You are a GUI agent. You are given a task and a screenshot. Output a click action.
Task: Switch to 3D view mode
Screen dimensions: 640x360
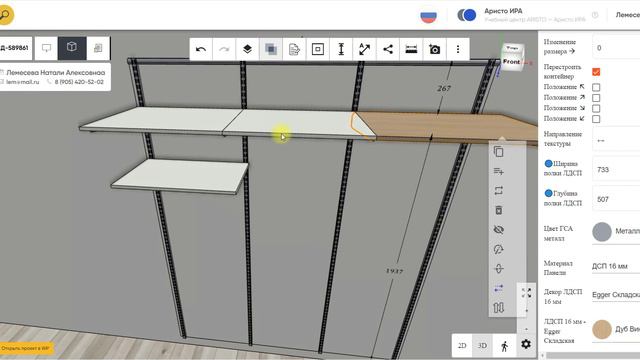pos(482,346)
